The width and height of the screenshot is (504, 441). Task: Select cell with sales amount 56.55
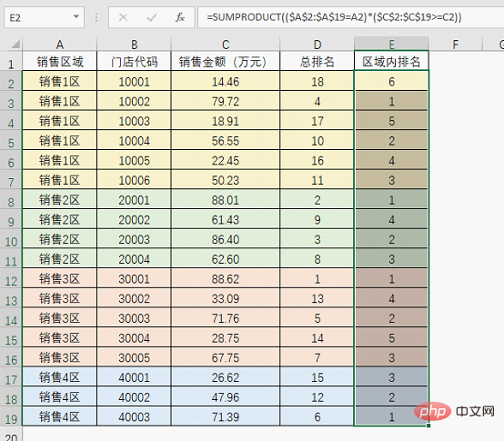226,141
